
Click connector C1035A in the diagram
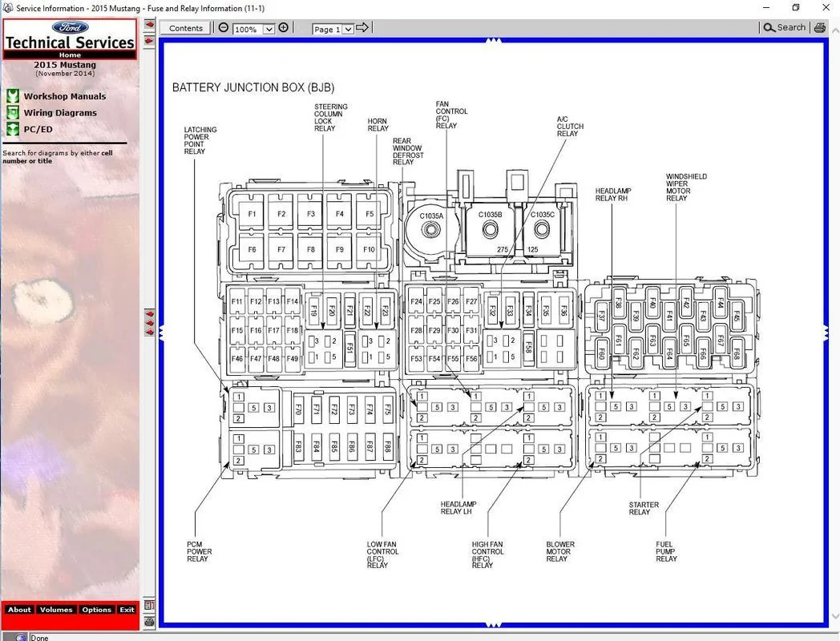[431, 229]
